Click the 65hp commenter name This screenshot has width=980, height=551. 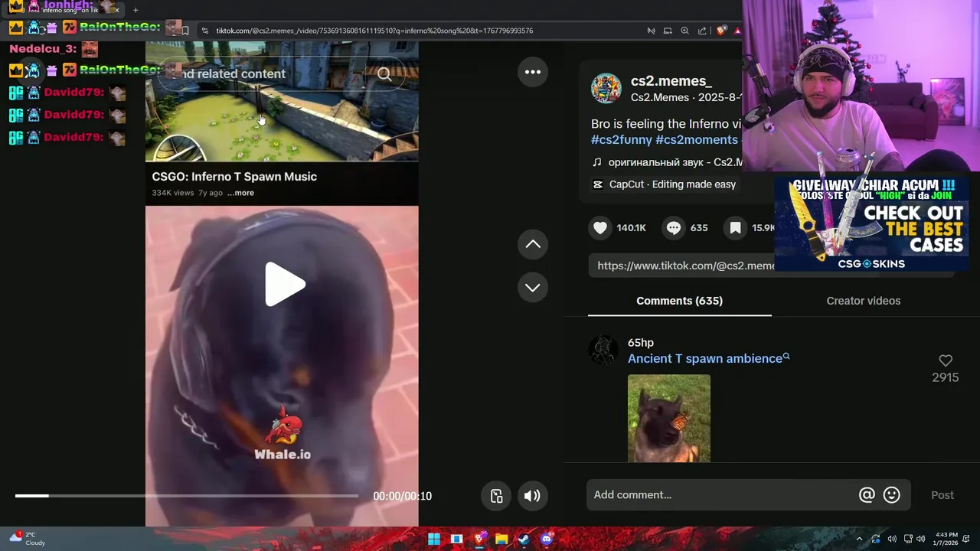641,342
